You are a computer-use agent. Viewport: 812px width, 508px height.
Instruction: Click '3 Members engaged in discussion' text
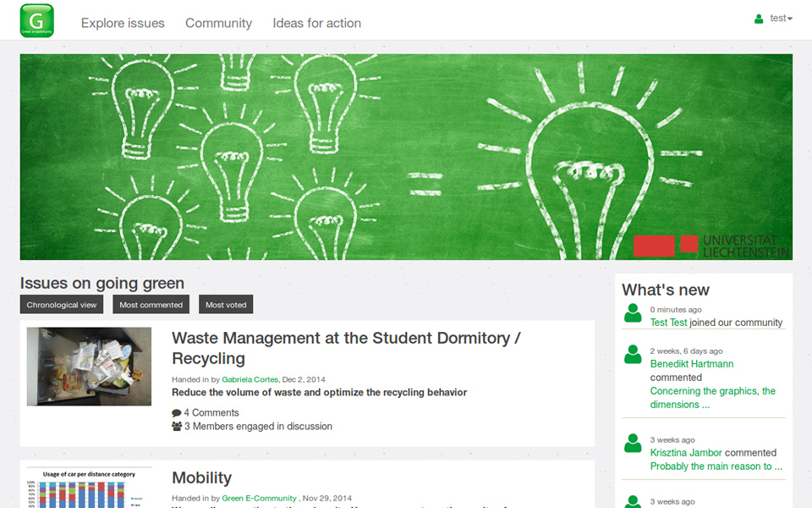(x=259, y=426)
